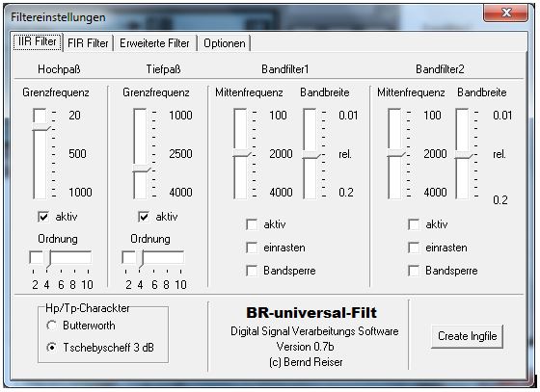Image resolution: width=540 pixels, height=392 pixels.
Task: Click the Bandfilter1 Mittenfrequenz slider thumb
Action: coord(242,153)
